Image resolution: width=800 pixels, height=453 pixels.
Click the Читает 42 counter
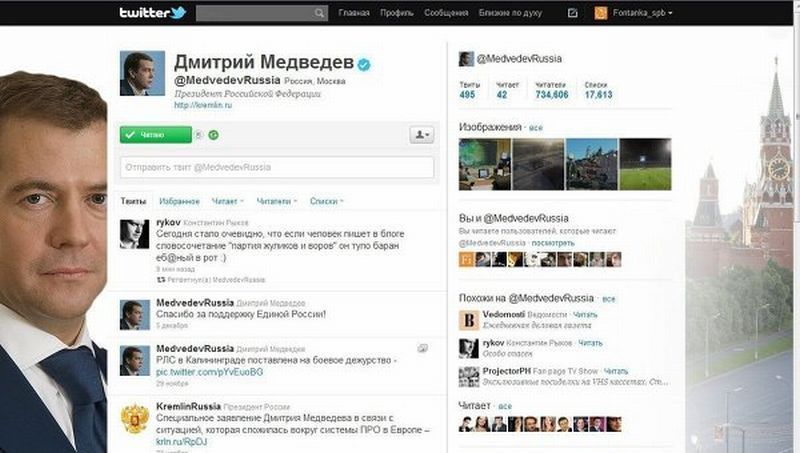point(507,90)
